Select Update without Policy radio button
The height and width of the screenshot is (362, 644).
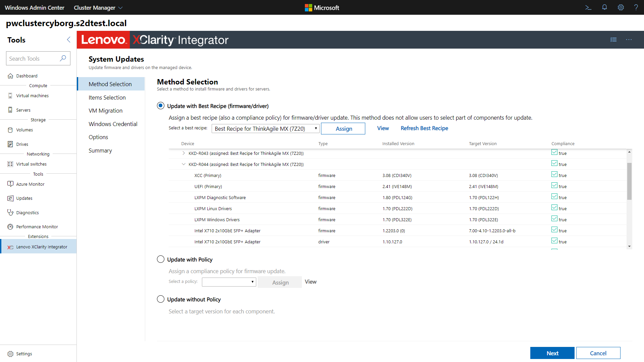tap(161, 299)
